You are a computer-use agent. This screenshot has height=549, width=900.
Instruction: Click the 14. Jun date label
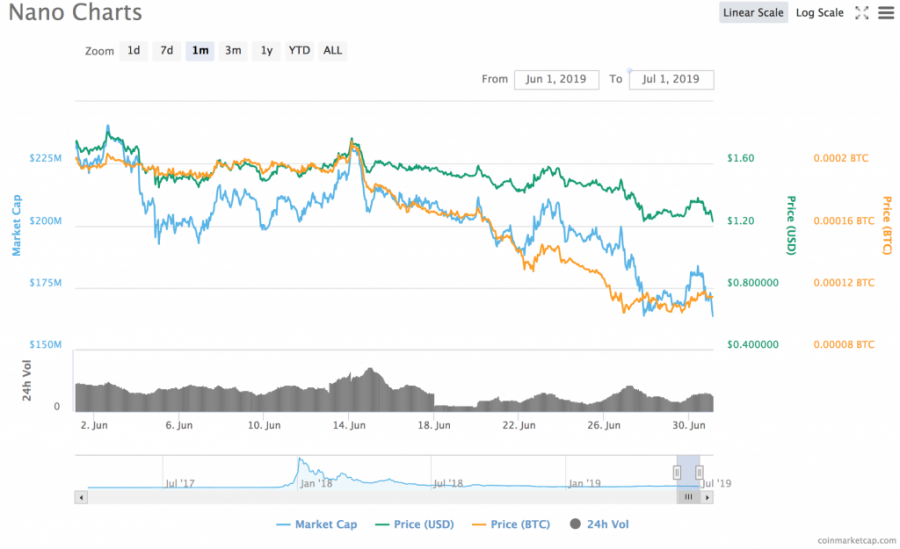pos(349,426)
